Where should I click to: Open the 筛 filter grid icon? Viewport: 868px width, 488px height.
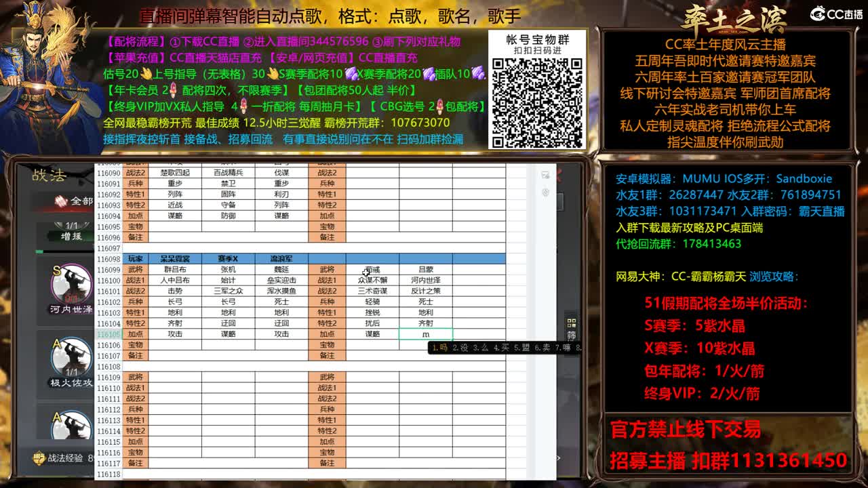coord(572,323)
